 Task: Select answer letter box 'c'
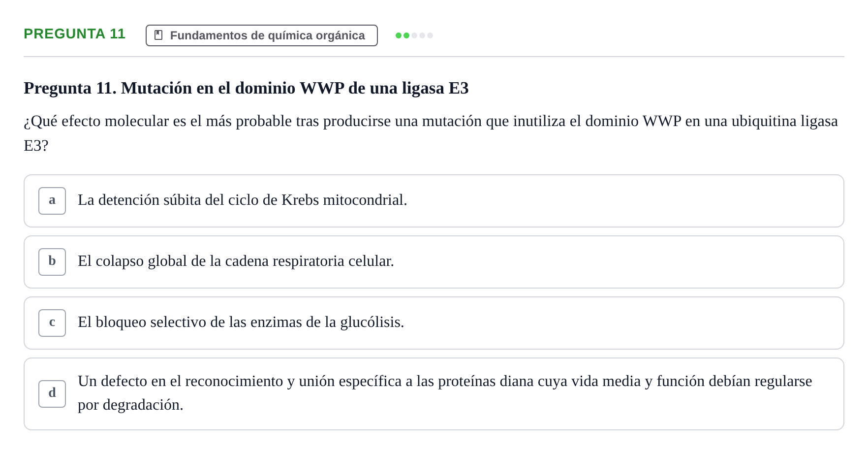(x=52, y=323)
